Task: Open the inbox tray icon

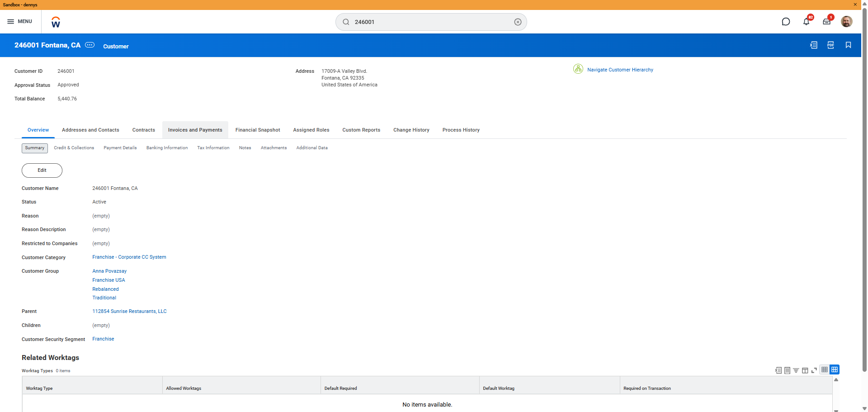Action: pyautogui.click(x=826, y=22)
